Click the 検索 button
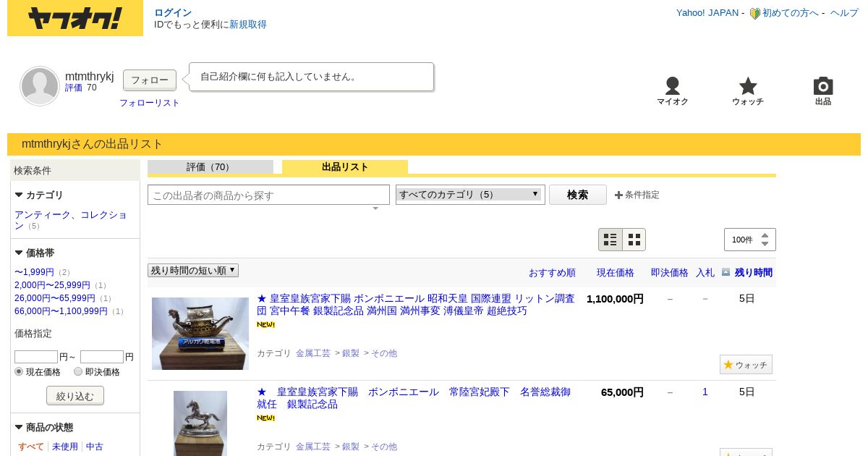868x456 pixels. pos(577,195)
